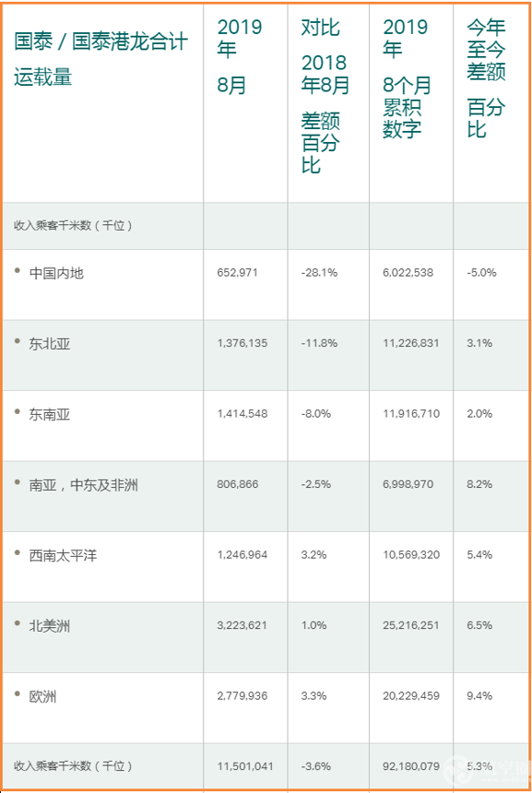
Task: Click the total value 11,501,041
Action: 244,766
